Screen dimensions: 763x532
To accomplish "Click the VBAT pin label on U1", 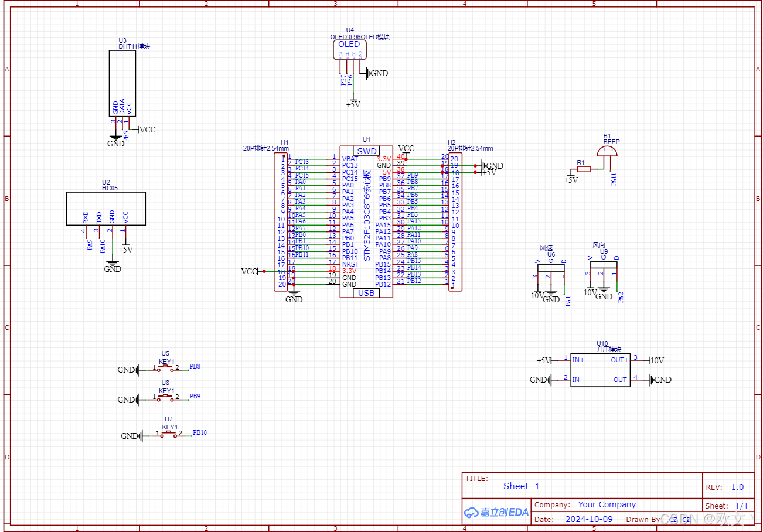I will (x=350, y=159).
